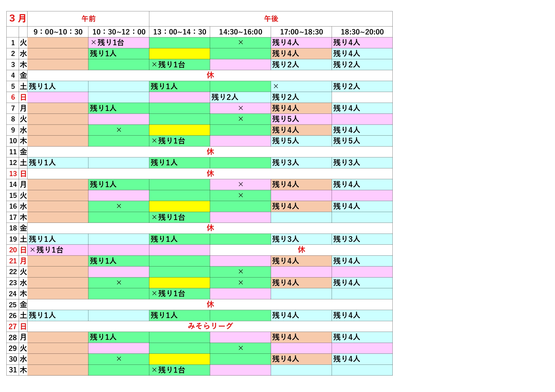The height and width of the screenshot is (392, 555).
Task: Select the red date number "27"
Action: 13,327
